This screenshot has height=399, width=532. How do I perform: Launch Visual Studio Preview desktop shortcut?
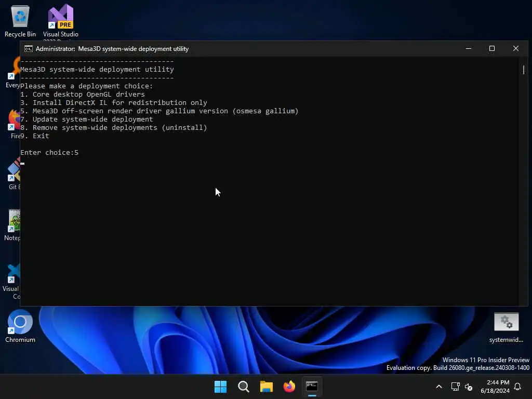tap(60, 21)
